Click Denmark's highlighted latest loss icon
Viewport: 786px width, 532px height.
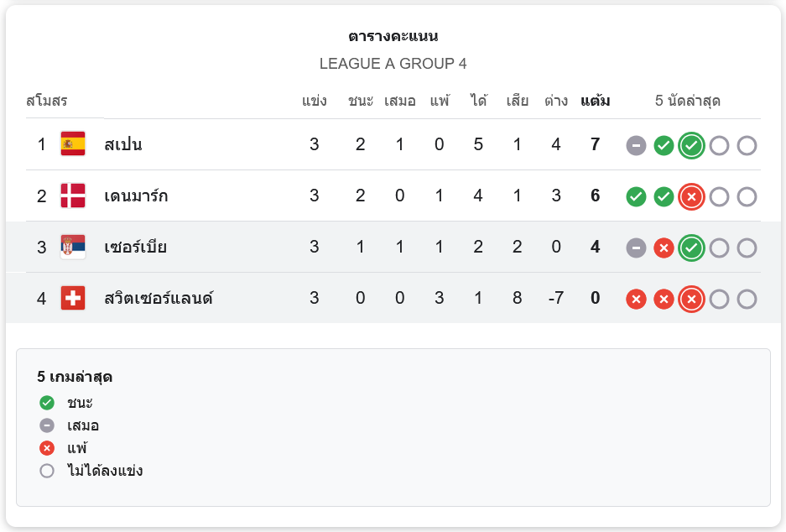coord(691,196)
